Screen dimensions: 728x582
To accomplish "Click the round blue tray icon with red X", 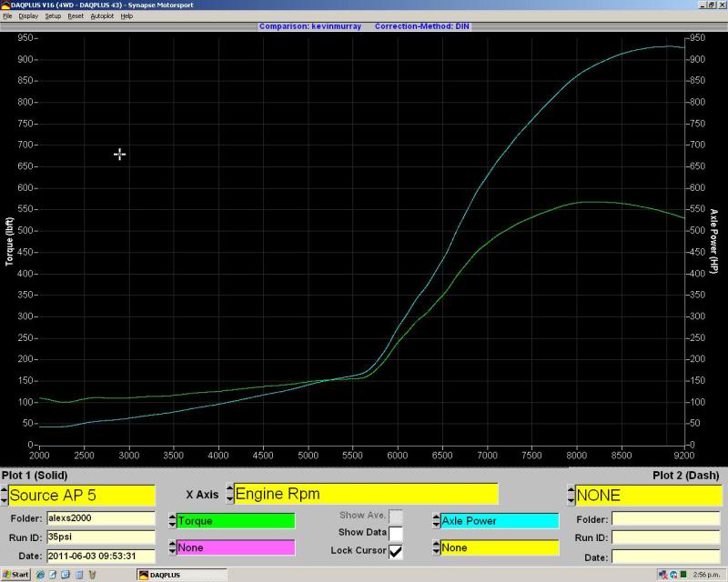I will 673,575.
